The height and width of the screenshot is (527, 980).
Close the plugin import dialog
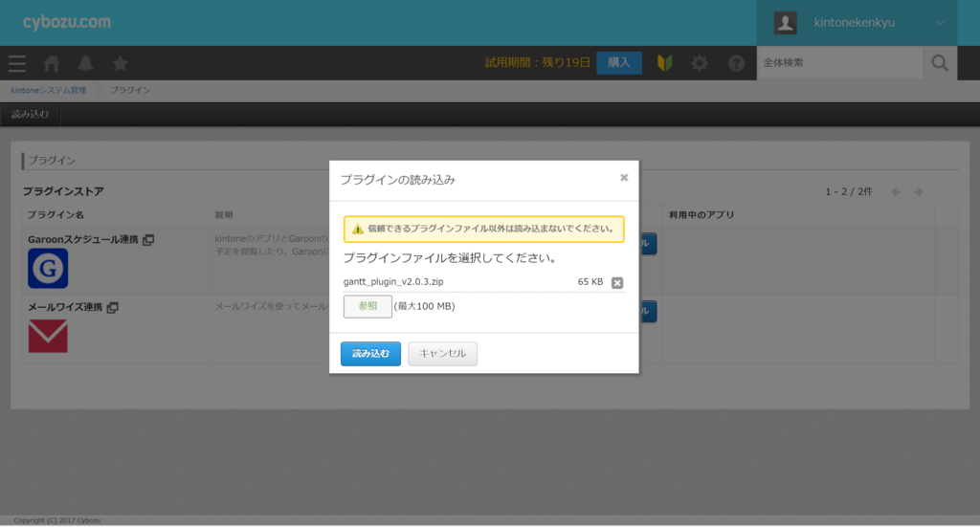click(x=624, y=177)
